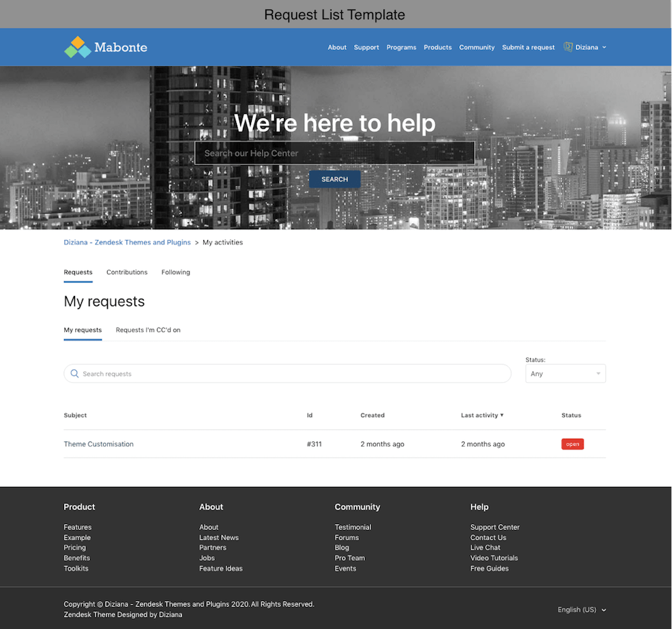Click the magnifier icon in Search requests
Image resolution: width=672 pixels, height=629 pixels.
(x=75, y=374)
